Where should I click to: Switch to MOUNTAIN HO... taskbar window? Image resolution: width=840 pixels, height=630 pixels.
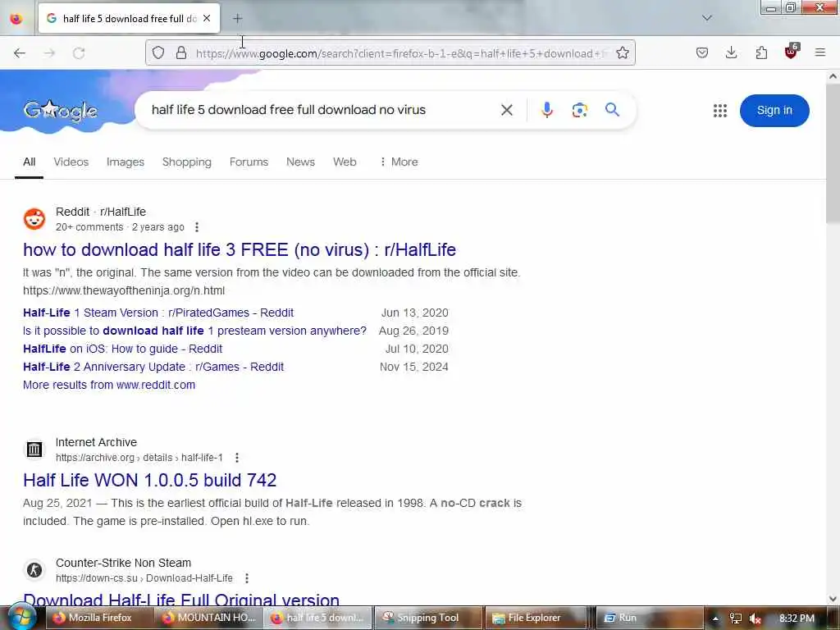(209, 618)
